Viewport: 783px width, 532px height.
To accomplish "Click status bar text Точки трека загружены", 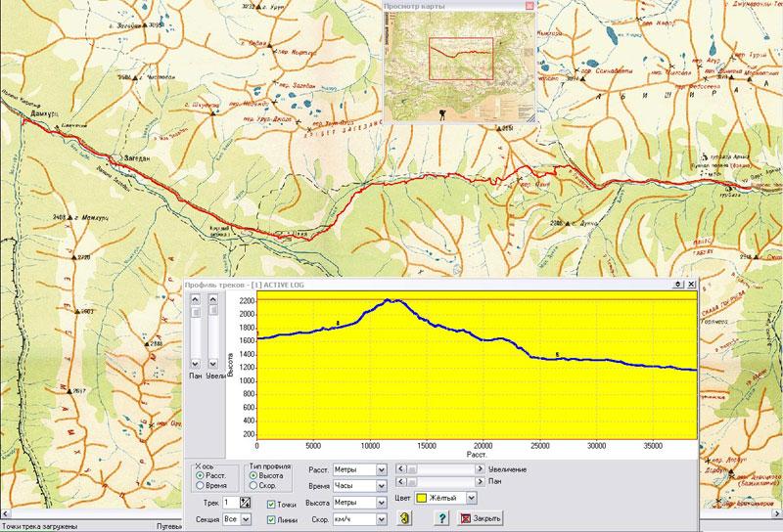I will (39, 526).
